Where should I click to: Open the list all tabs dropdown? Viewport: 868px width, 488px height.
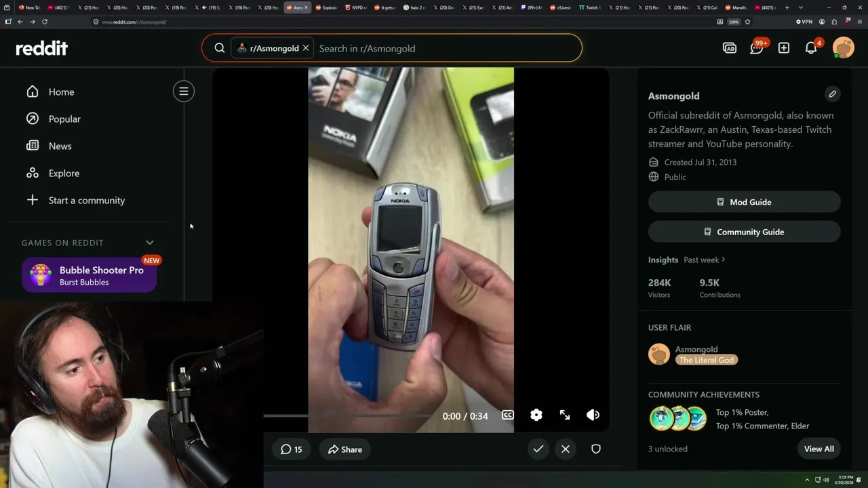coord(801,7)
